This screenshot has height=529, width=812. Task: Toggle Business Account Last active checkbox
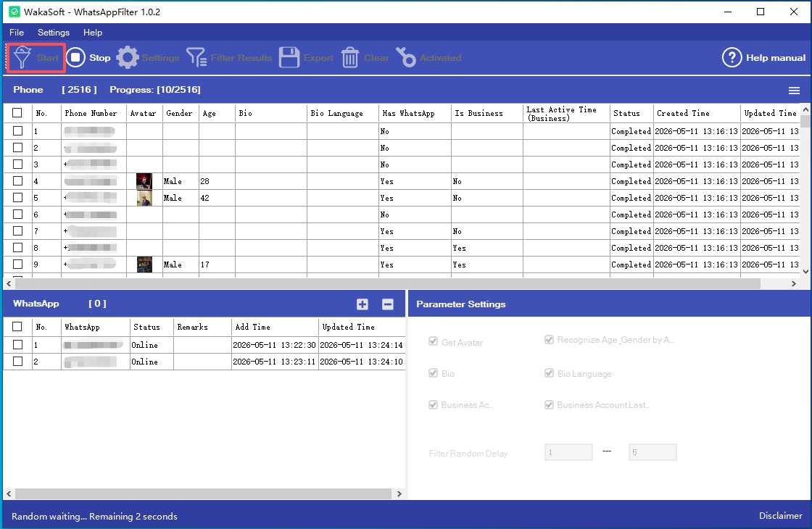click(549, 405)
